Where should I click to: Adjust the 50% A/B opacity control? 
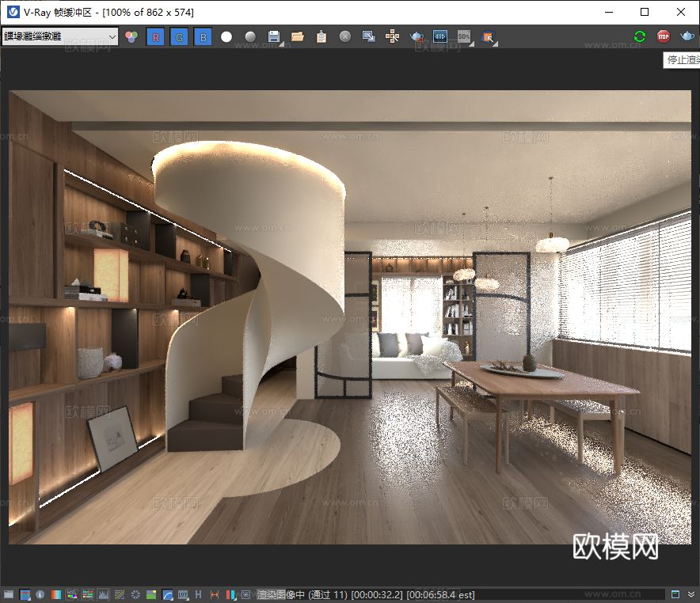pos(463,36)
